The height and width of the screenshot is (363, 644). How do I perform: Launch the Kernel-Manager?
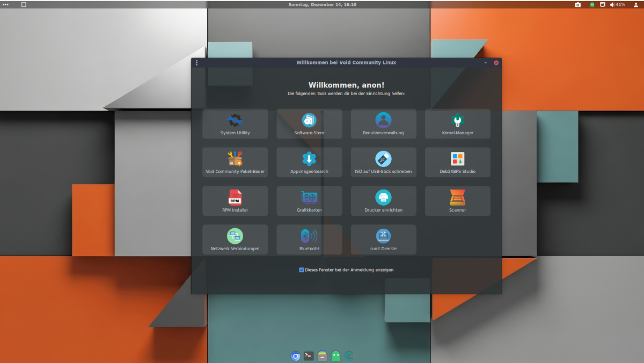point(457,124)
